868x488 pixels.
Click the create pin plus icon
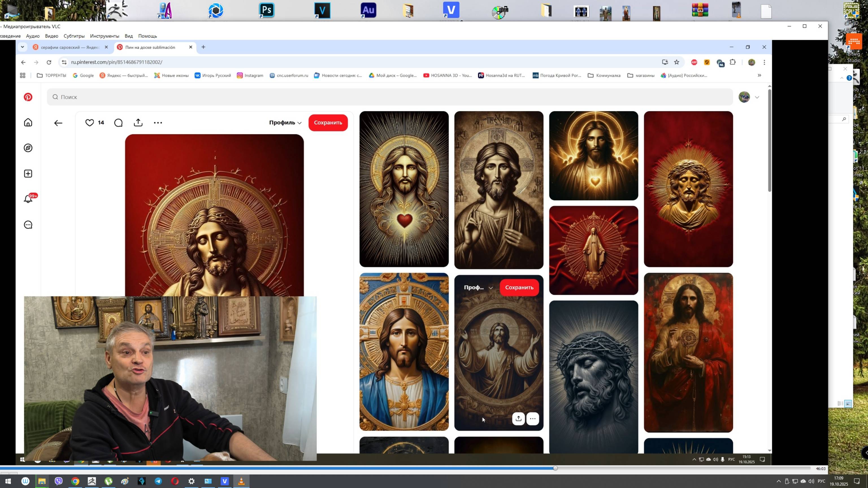pos(28,173)
